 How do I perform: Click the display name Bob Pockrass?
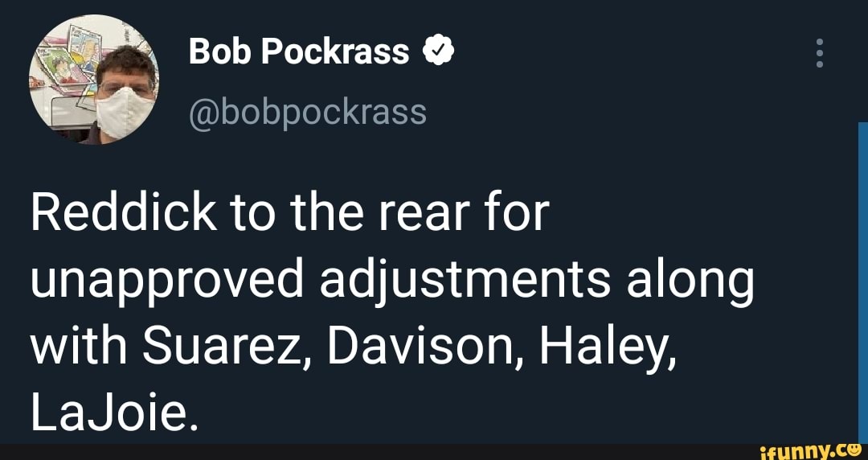pyautogui.click(x=298, y=52)
